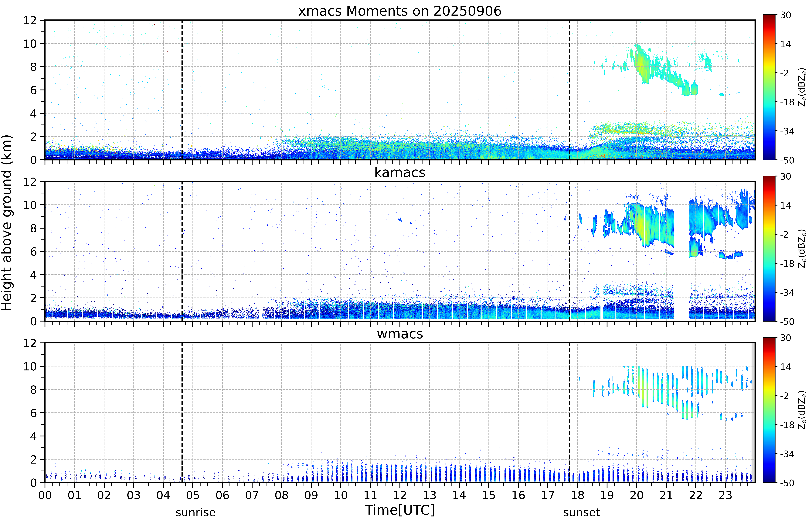Click the sunrise dashed line in wmacs panel
The width and height of the screenshot is (812, 524).
[x=182, y=412]
